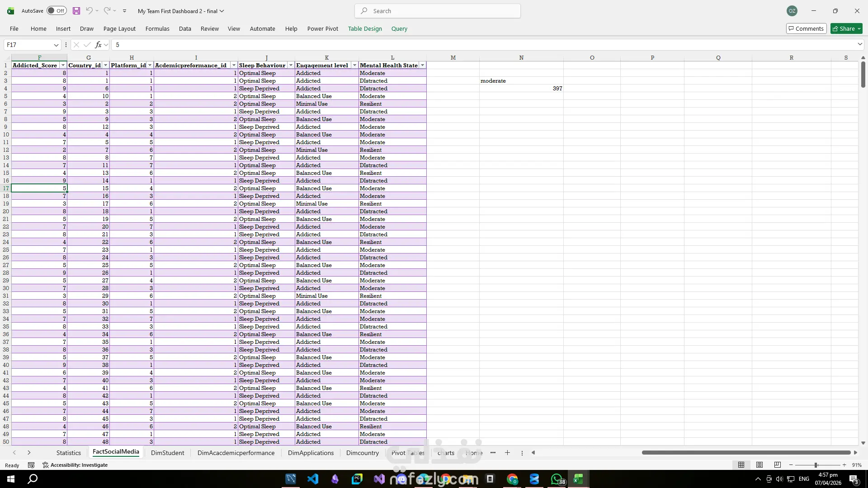Open the File menu
Viewport: 868px width, 488px height.
click(14, 28)
